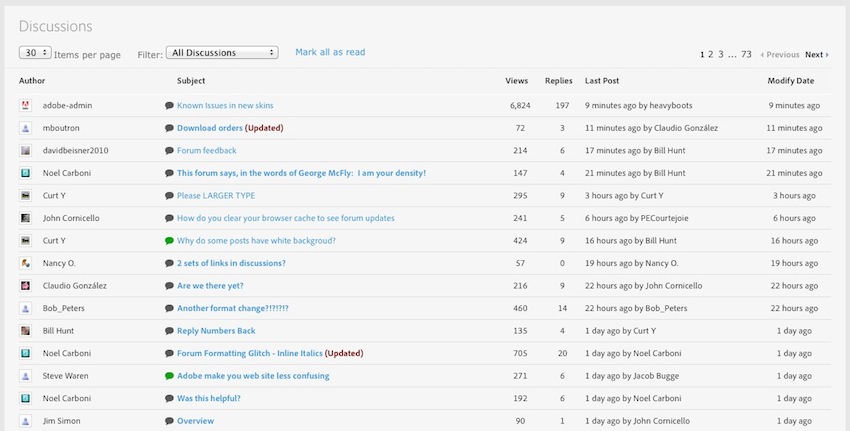The height and width of the screenshot is (431, 850).
Task: Open the All Discussions filter dropdown
Action: coord(222,53)
